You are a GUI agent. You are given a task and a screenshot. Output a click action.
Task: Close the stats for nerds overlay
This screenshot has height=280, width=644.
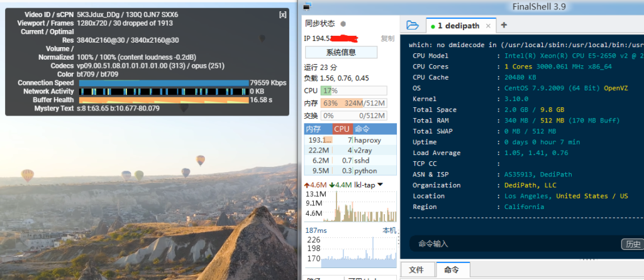282,14
